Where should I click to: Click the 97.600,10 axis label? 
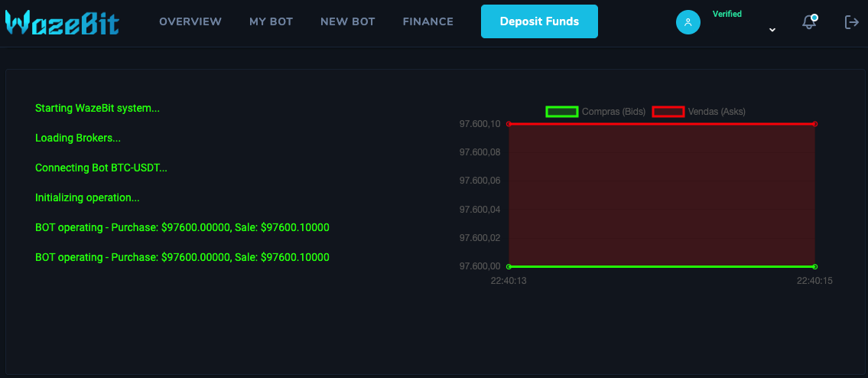click(480, 124)
